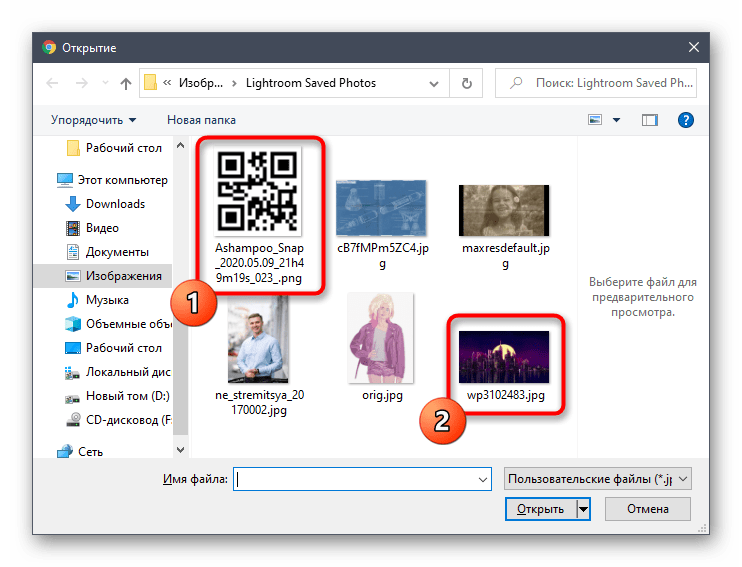Click Изобр... breadcrumb in address bar
This screenshot has width=742, height=567.
pyautogui.click(x=201, y=83)
